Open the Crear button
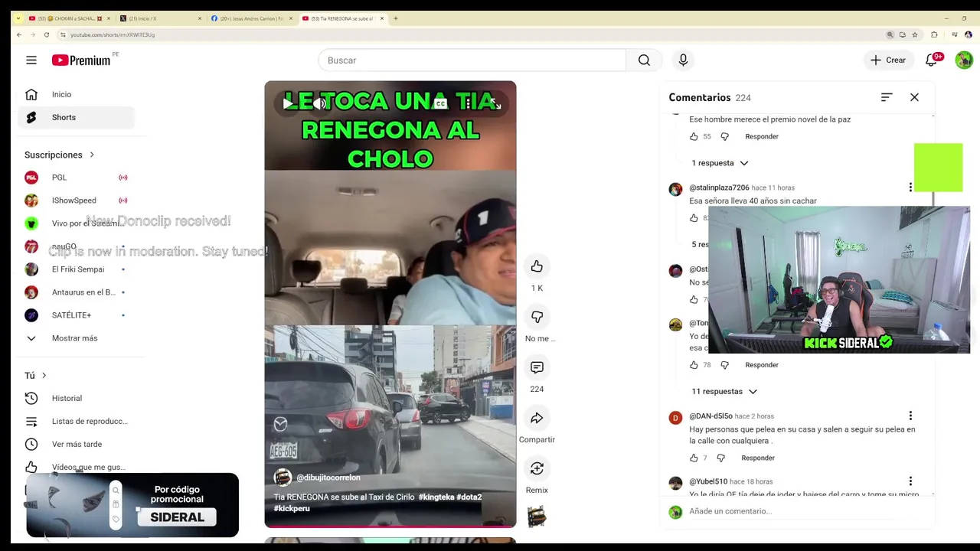The image size is (980, 551). pyautogui.click(x=888, y=60)
